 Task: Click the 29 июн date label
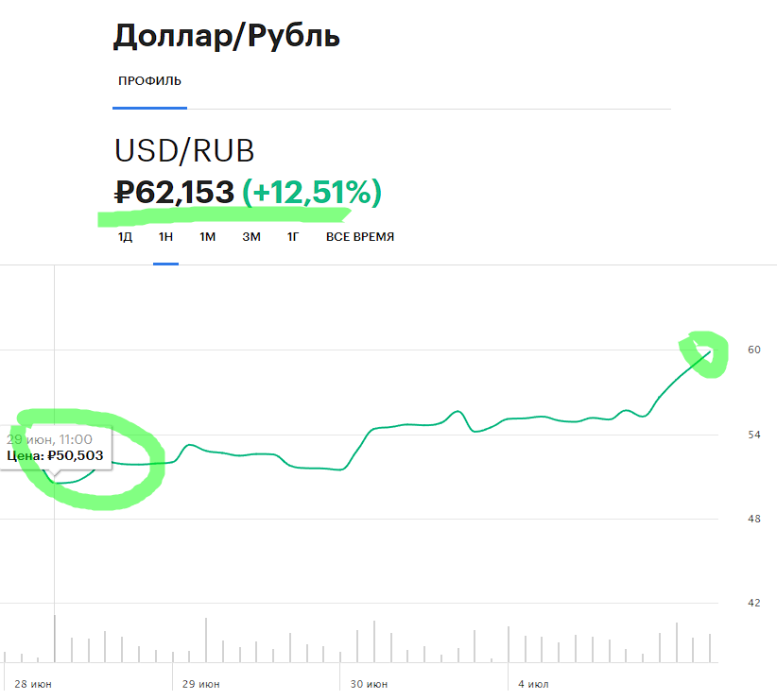tap(200, 683)
